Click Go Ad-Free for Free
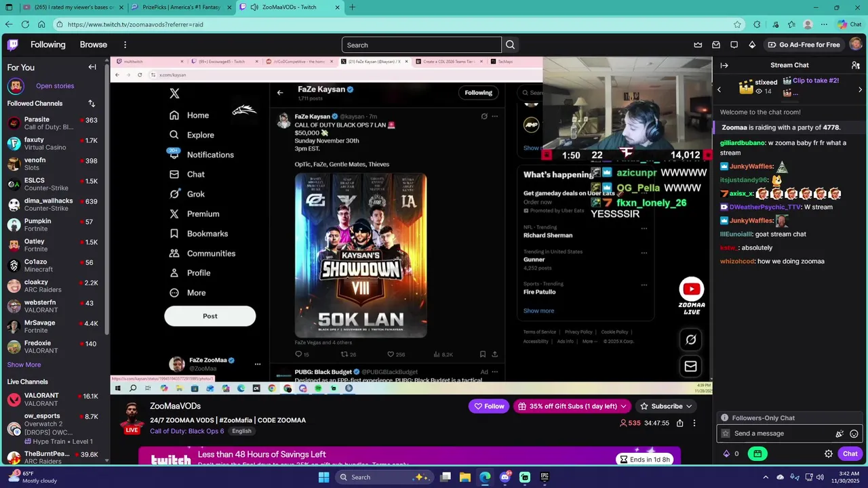The width and height of the screenshot is (868, 488). [x=804, y=45]
